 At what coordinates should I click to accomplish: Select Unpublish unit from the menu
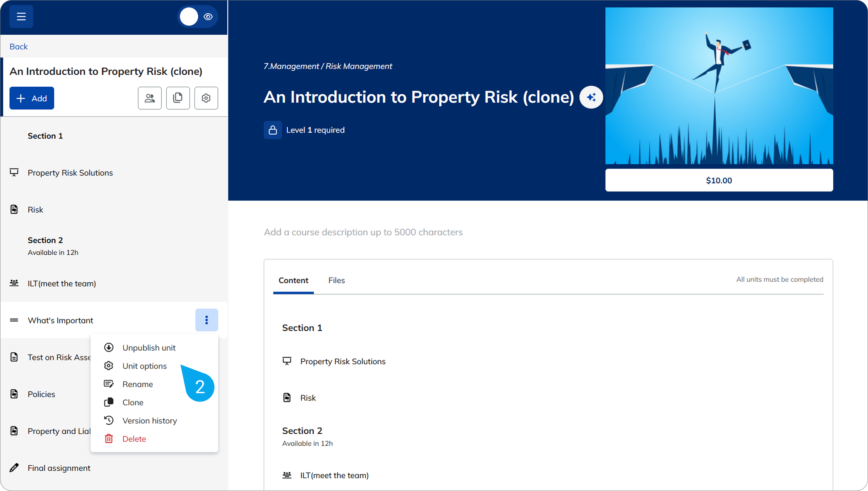click(x=149, y=348)
